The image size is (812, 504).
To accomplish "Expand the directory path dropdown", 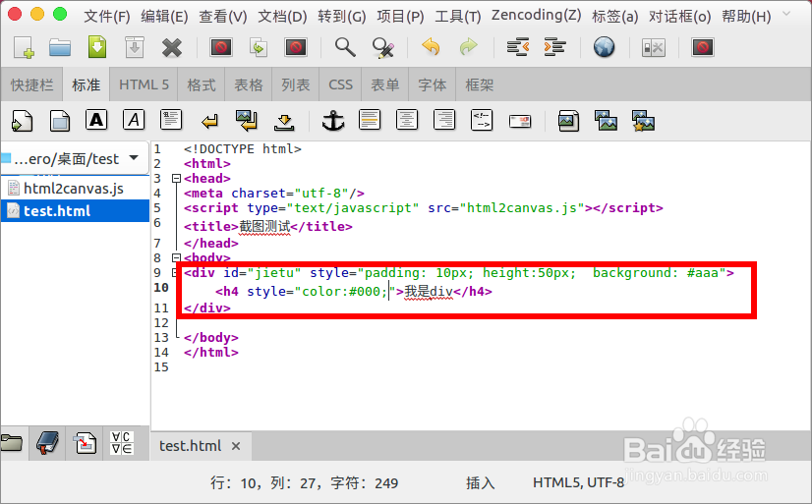I will pos(134,158).
